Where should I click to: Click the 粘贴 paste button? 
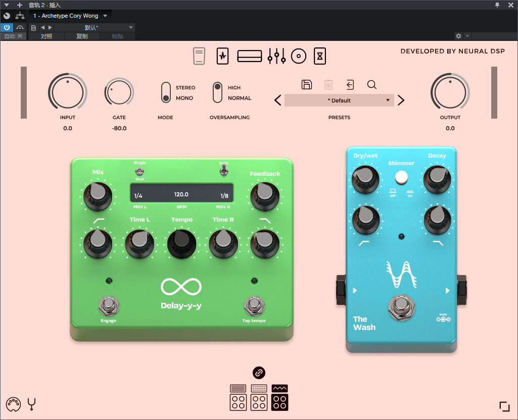click(118, 36)
